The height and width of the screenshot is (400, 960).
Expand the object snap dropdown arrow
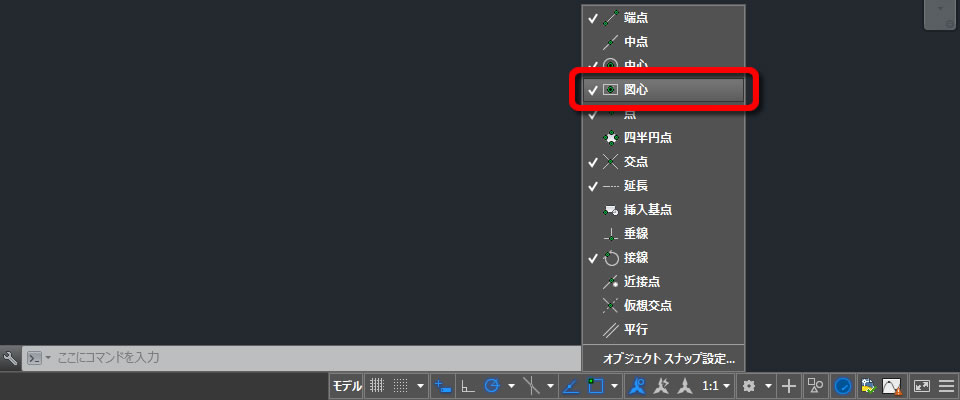point(614,386)
